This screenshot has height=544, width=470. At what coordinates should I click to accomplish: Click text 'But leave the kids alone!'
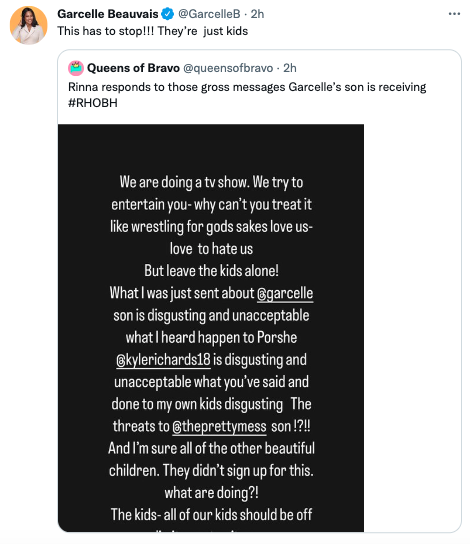tap(211, 271)
